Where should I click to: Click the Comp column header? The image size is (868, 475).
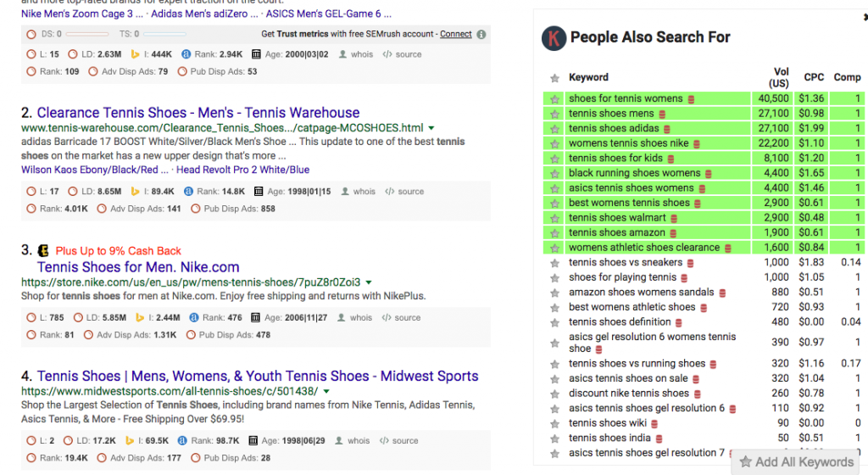pos(847,77)
